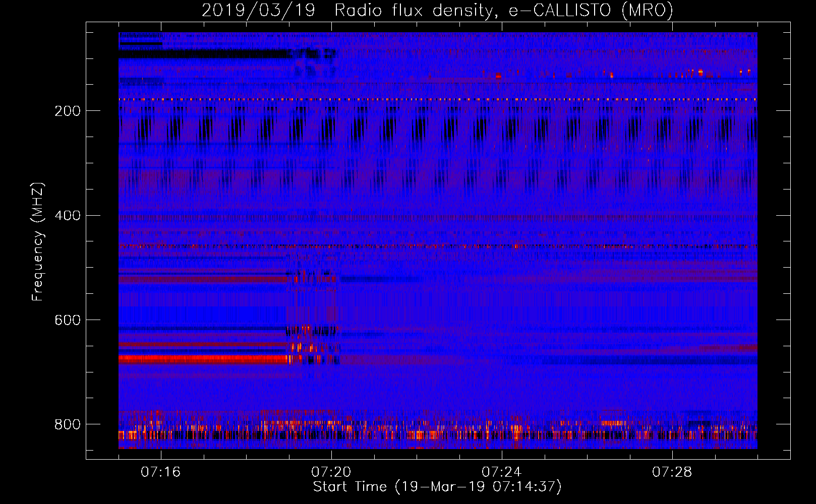Click the '800' frequency tick label
Image resolution: width=816 pixels, height=504 pixels.
tap(68, 424)
